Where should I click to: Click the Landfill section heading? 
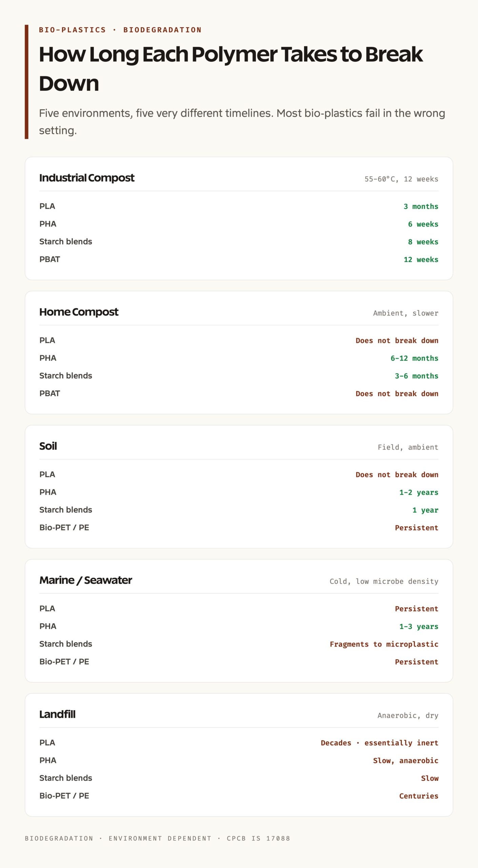tap(57, 714)
